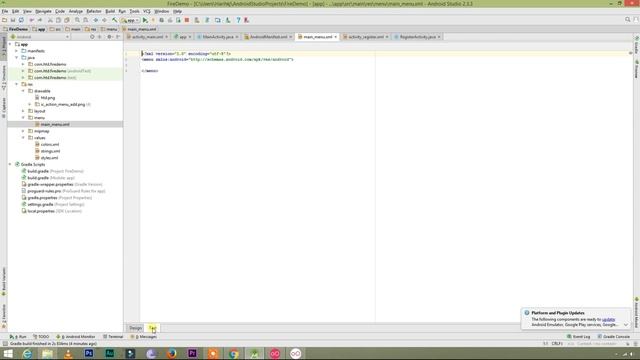The width and height of the screenshot is (640, 360).
Task: Switch to the Design tab at editor bottom
Action: pyautogui.click(x=136, y=328)
